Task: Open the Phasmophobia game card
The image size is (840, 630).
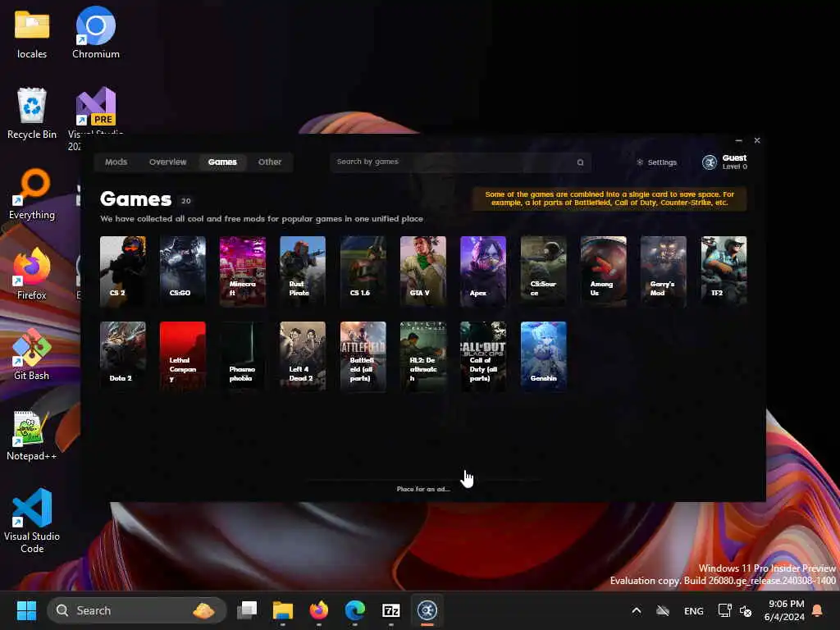Action: coord(243,356)
